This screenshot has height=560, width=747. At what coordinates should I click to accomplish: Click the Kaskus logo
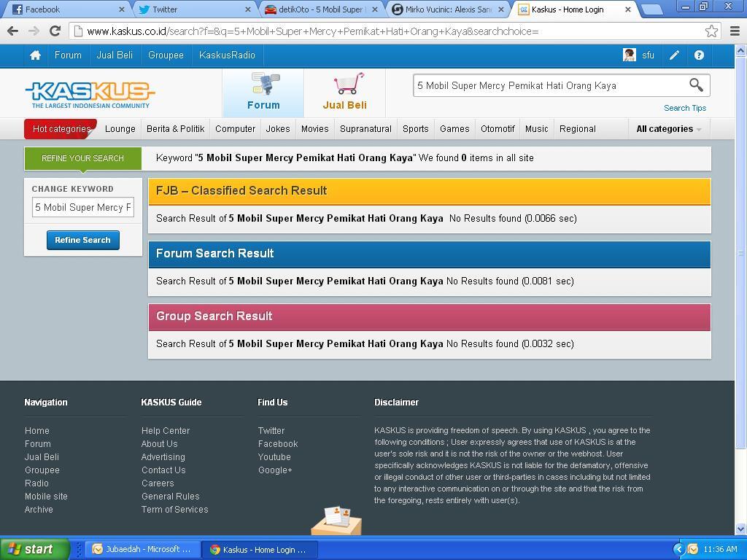click(90, 94)
